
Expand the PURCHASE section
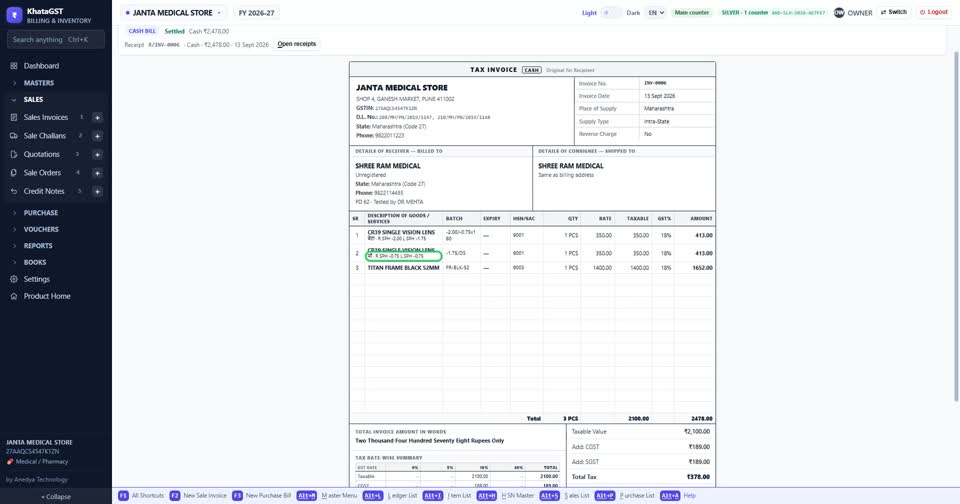tap(56, 213)
